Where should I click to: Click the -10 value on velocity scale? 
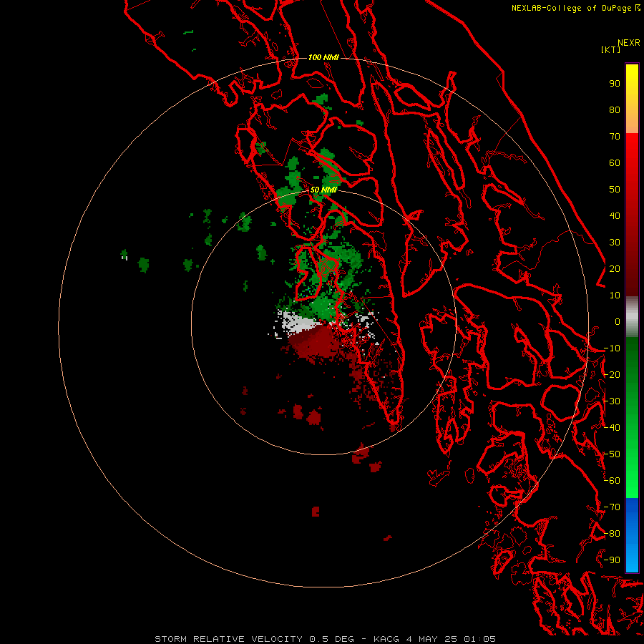(612, 348)
